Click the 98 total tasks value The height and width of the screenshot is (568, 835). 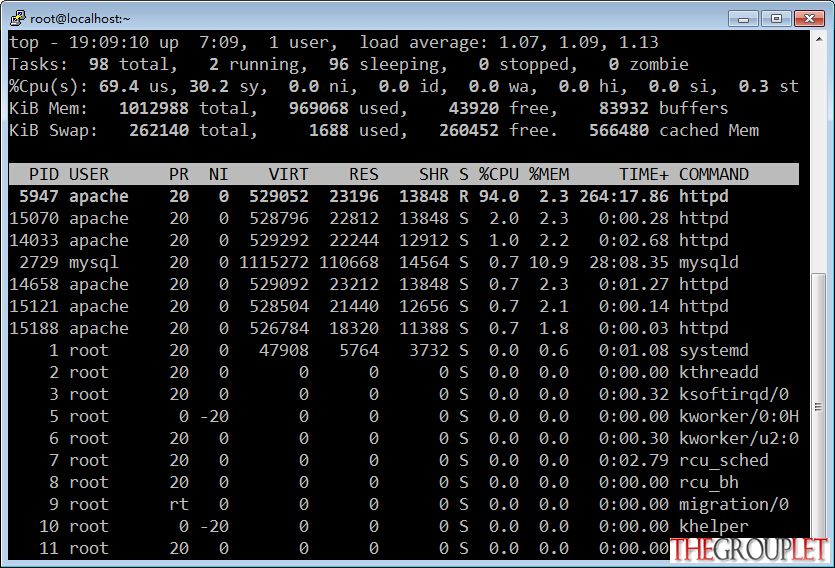pyautogui.click(x=99, y=64)
